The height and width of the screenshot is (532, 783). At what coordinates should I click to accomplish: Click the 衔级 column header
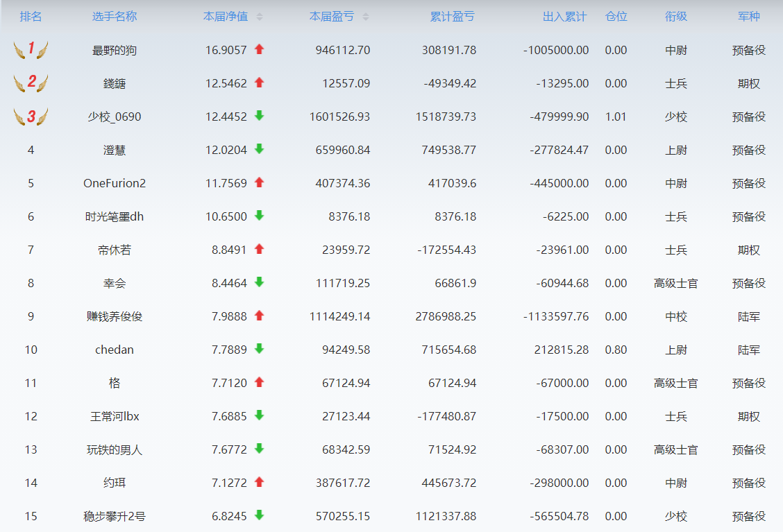pyautogui.click(x=676, y=17)
